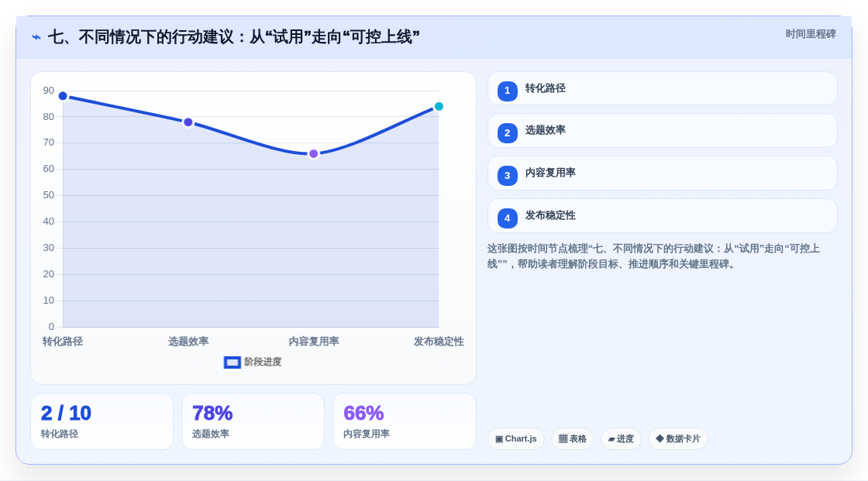Click the Chart.js tag chip

coord(516,439)
